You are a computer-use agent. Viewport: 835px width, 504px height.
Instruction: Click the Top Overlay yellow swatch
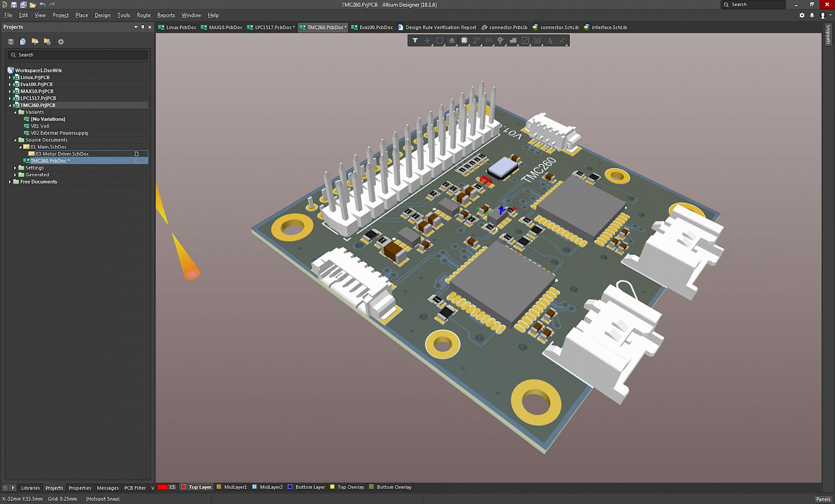point(332,487)
